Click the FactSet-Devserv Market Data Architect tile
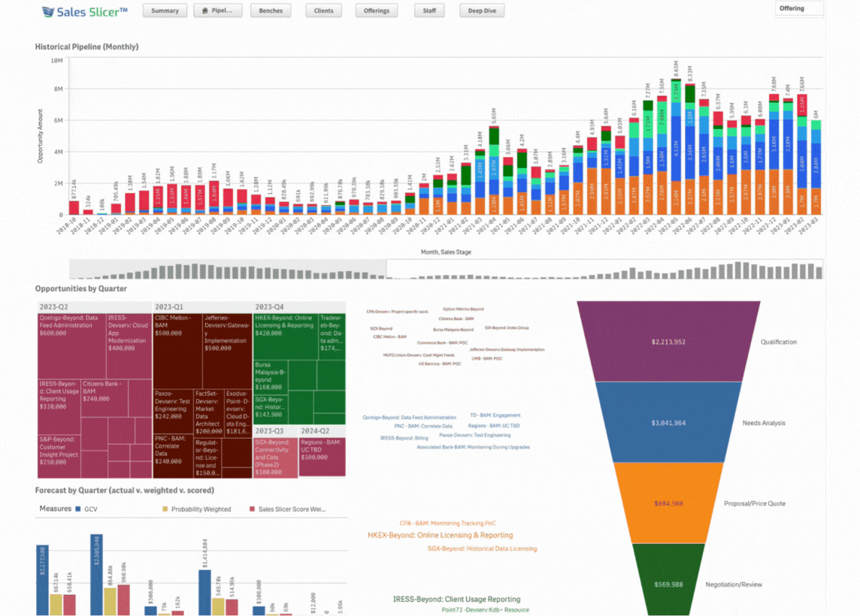The height and width of the screenshot is (616, 860). click(208, 412)
